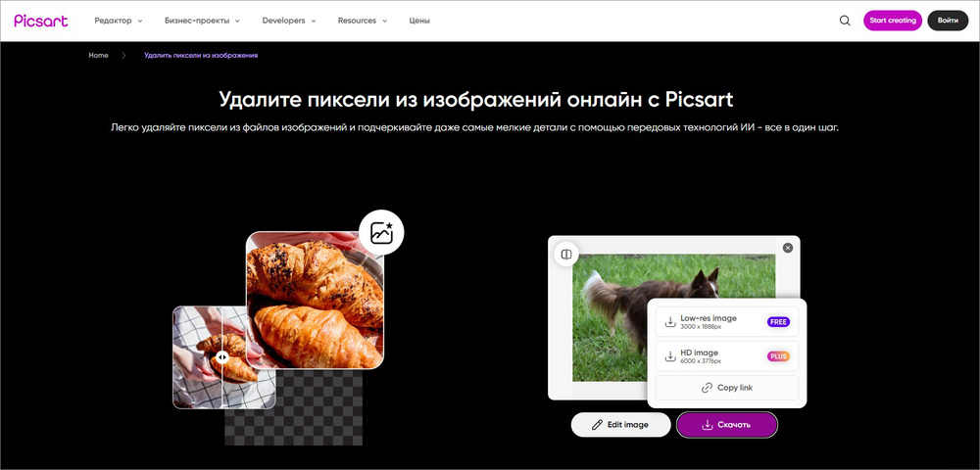Click the download icon in Скачать button
The height and width of the screenshot is (470, 980).
pos(707,425)
